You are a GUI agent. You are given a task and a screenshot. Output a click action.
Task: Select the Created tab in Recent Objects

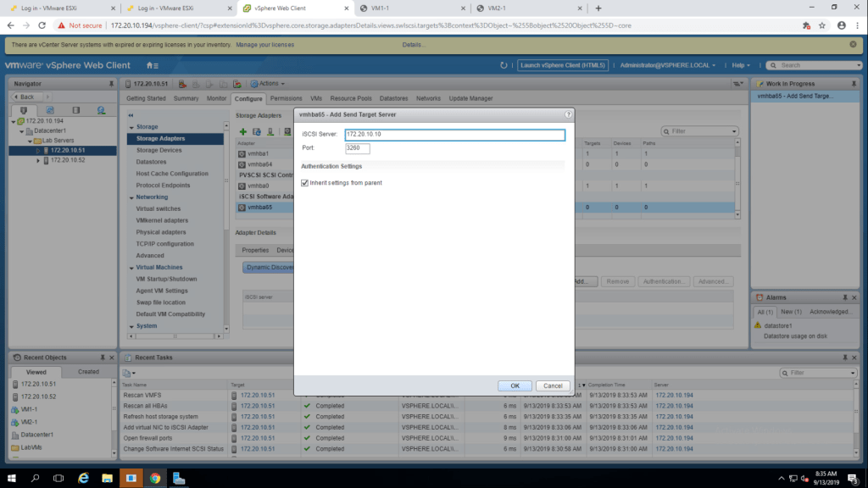pos(88,371)
